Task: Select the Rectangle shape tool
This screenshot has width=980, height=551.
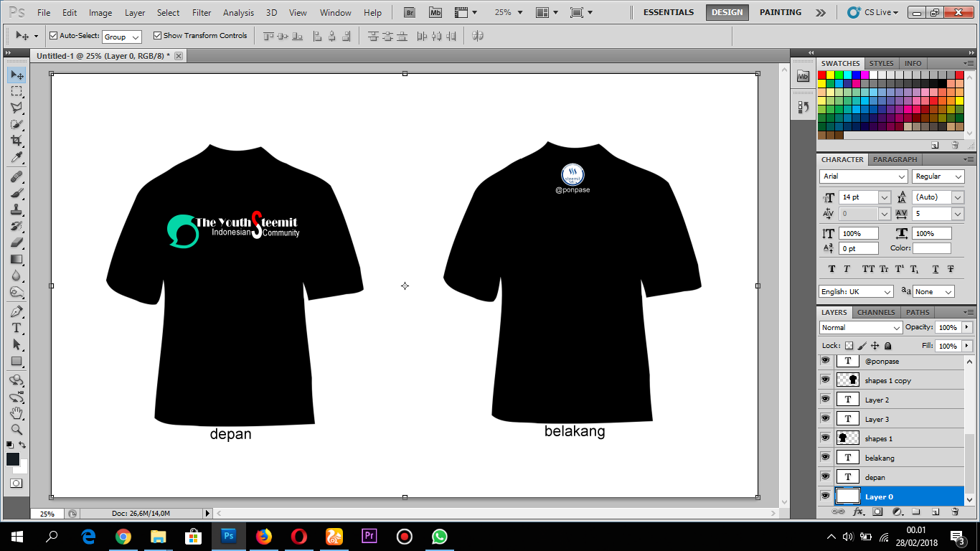Action: (17, 361)
